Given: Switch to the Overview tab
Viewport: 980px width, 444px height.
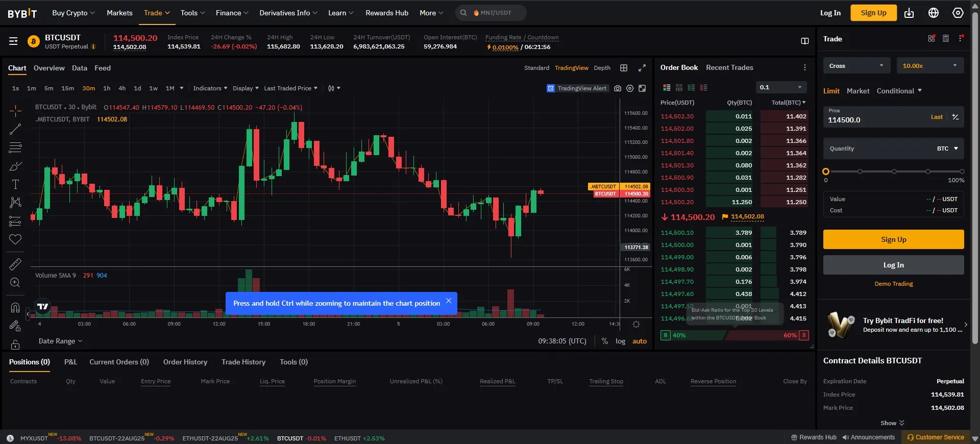Looking at the screenshot, I should (49, 68).
